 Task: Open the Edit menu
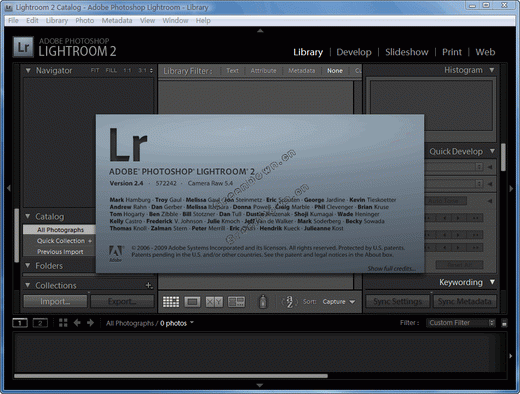coord(32,20)
